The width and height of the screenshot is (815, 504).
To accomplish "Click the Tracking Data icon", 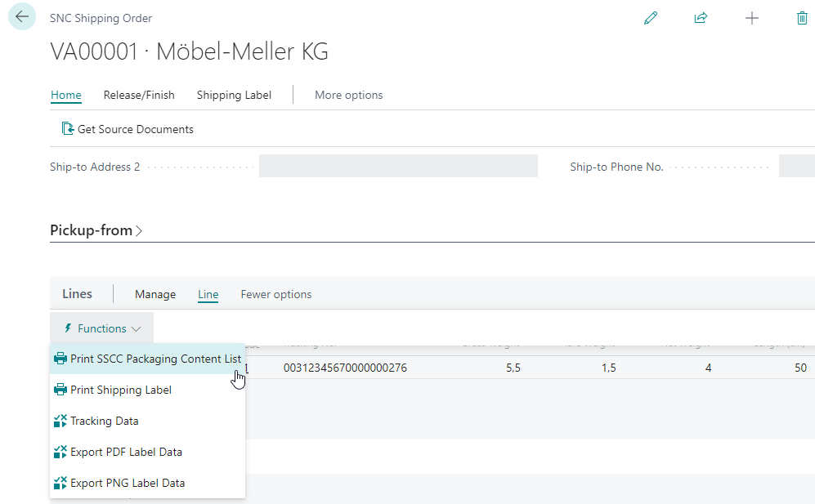I will tap(60, 421).
